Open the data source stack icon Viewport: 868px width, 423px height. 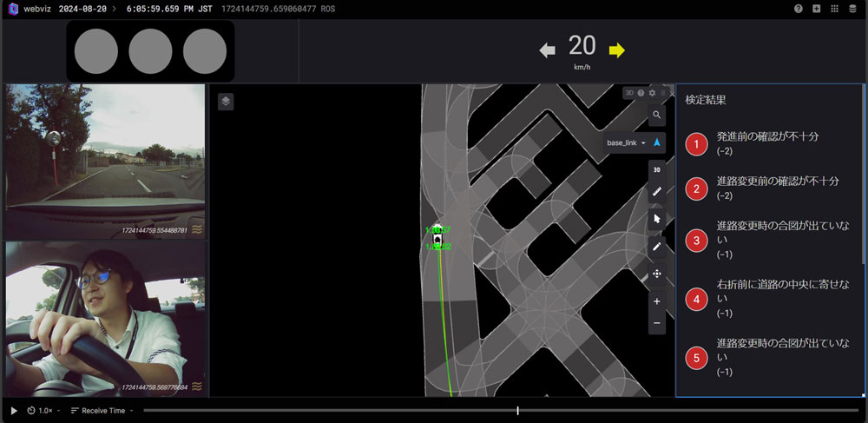[852, 9]
